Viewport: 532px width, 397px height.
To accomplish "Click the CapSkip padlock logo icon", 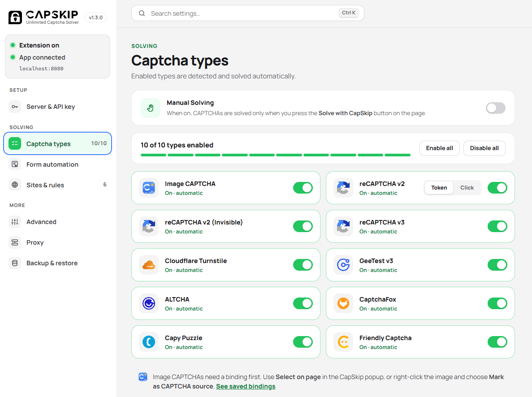I will (x=15, y=17).
